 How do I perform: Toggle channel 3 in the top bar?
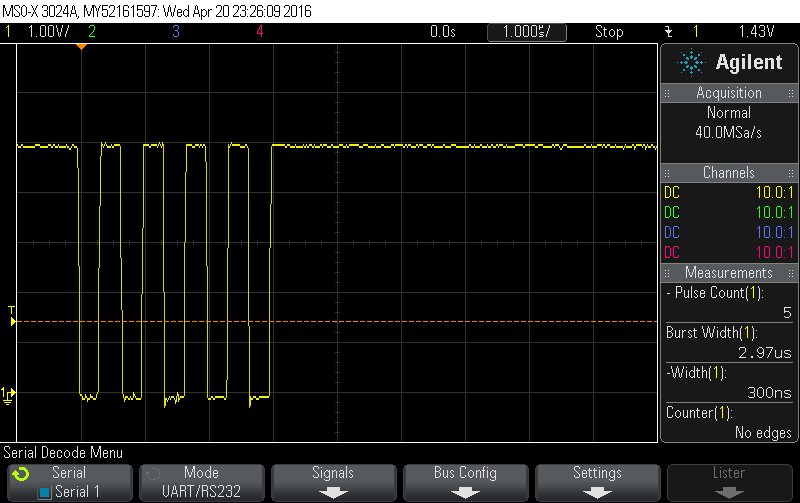click(x=175, y=32)
